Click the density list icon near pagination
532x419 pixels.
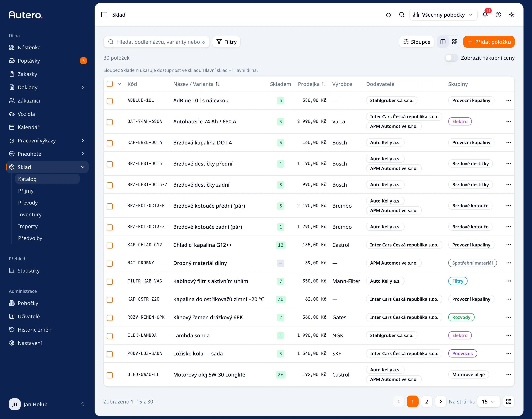tap(509, 402)
